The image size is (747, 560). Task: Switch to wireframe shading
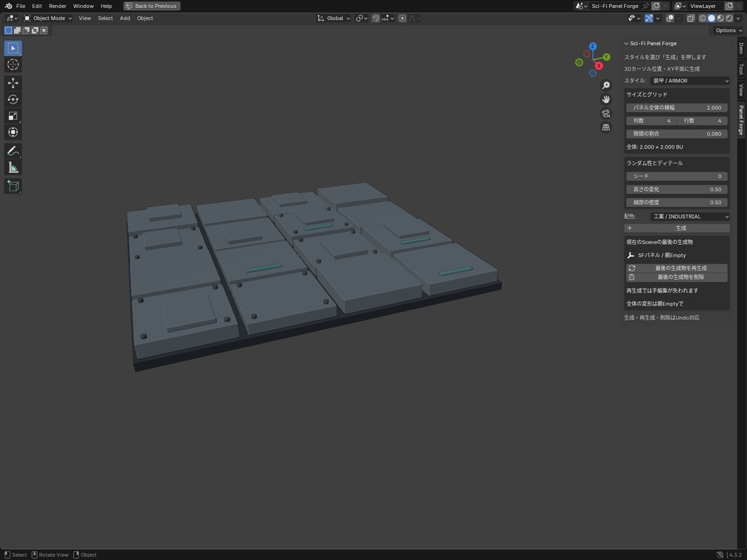click(x=703, y=18)
